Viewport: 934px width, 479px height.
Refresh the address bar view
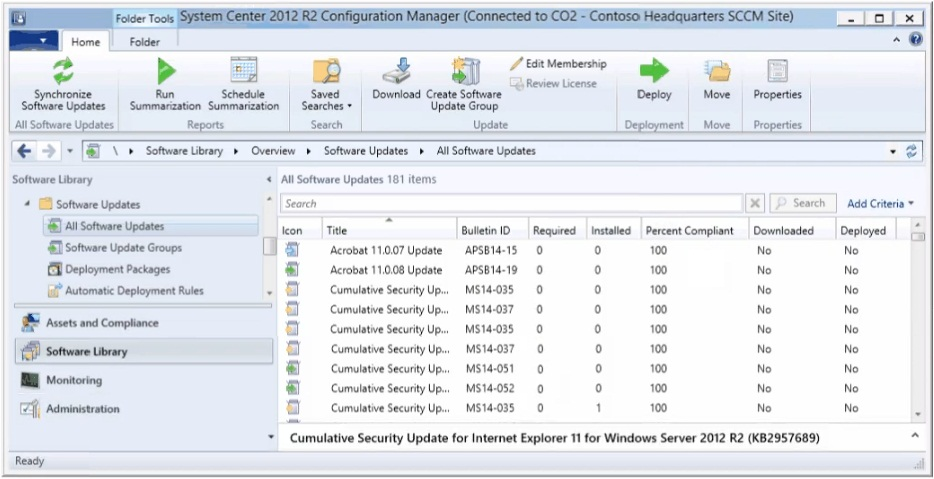911,151
